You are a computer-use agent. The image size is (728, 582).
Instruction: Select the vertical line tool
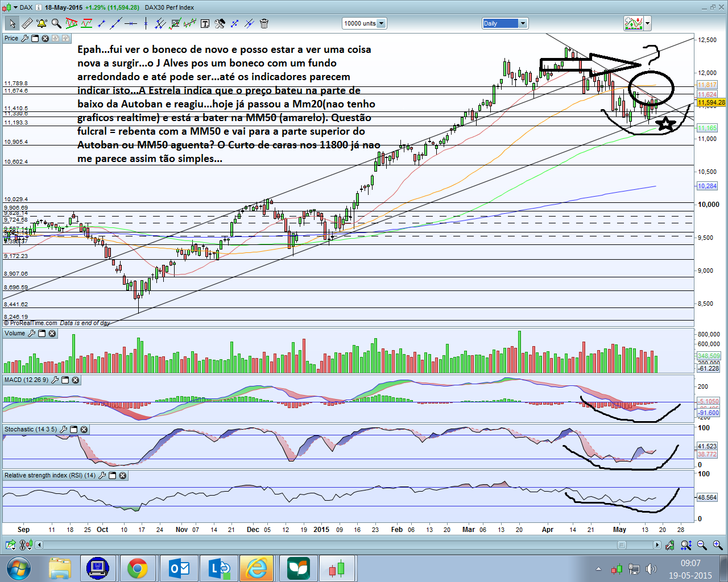click(146, 23)
